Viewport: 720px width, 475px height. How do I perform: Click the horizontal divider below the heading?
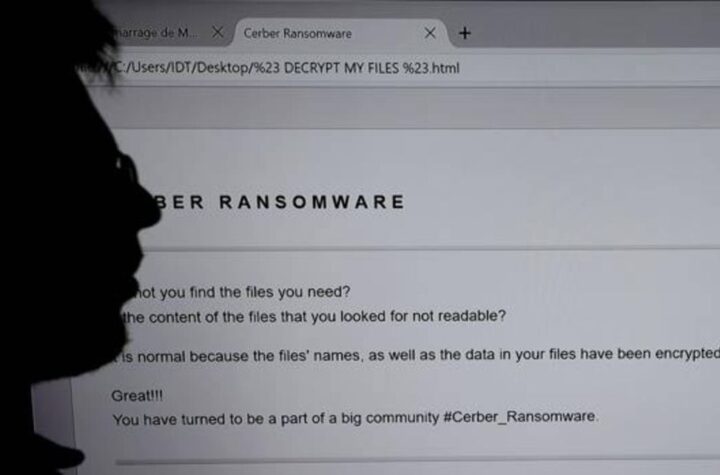click(427, 249)
